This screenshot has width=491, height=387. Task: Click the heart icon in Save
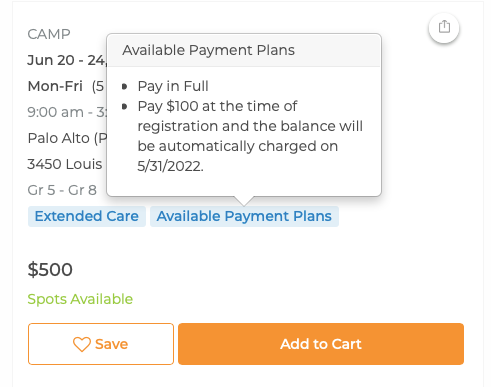[x=82, y=344]
